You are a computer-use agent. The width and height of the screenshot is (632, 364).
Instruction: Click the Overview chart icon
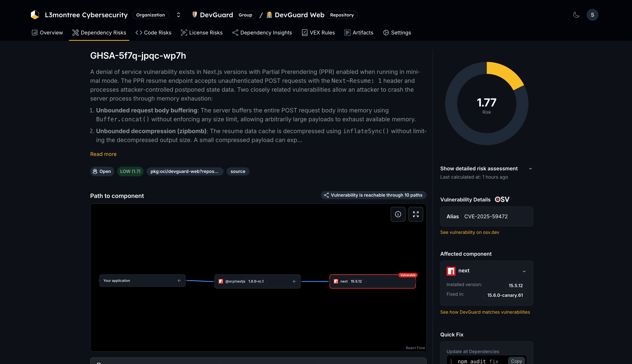click(x=34, y=33)
